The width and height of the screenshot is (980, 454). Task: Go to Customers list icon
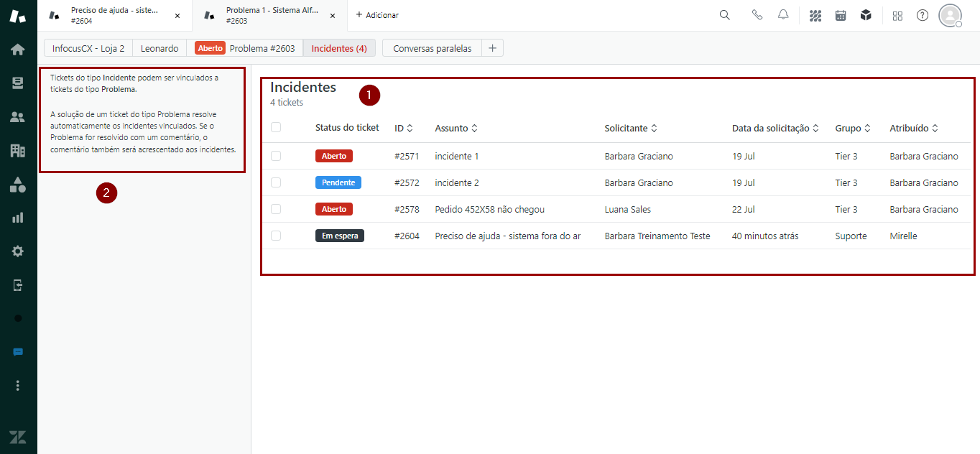tap(17, 117)
